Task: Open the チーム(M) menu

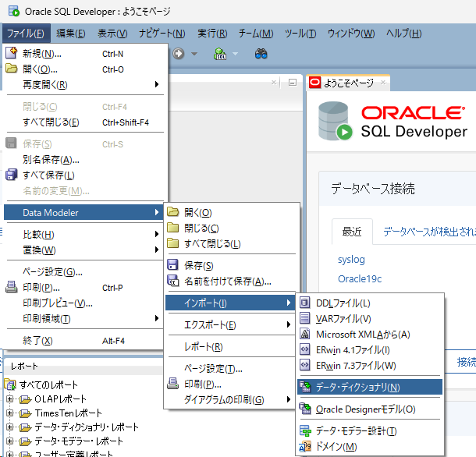Action: (x=256, y=33)
